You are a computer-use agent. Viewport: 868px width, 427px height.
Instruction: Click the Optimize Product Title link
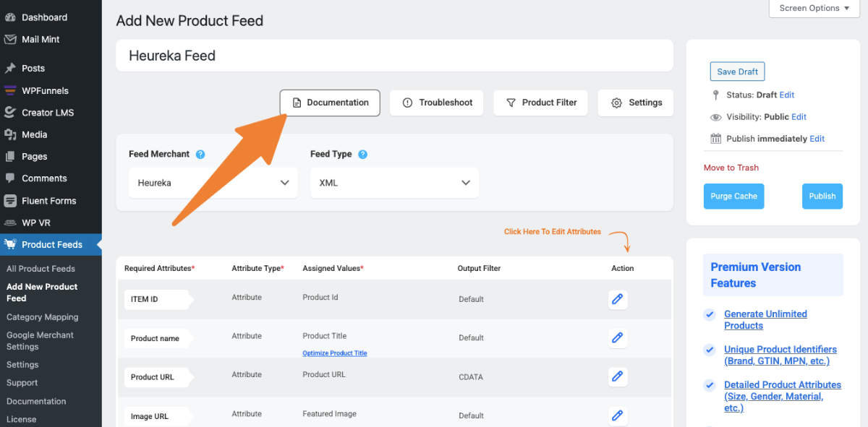pos(334,353)
